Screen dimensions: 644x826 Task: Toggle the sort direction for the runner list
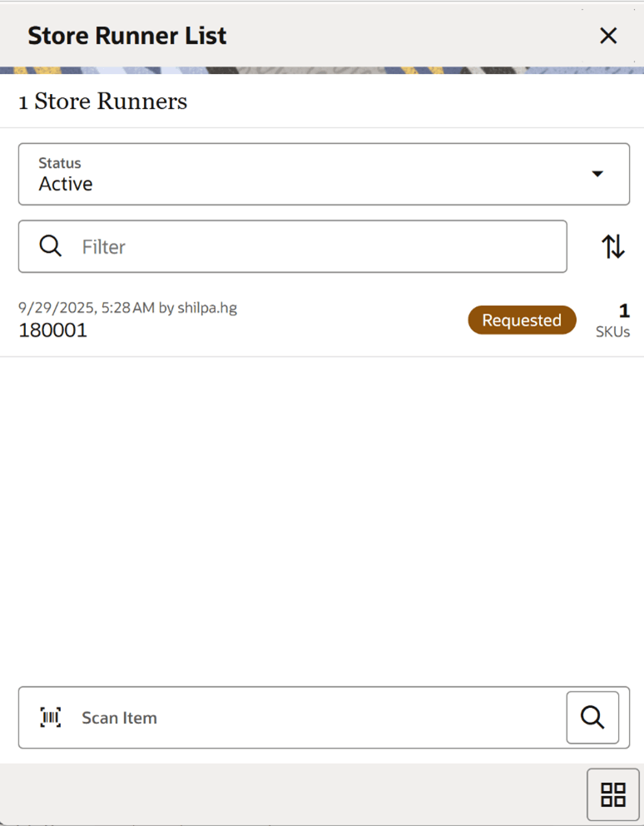[613, 246]
